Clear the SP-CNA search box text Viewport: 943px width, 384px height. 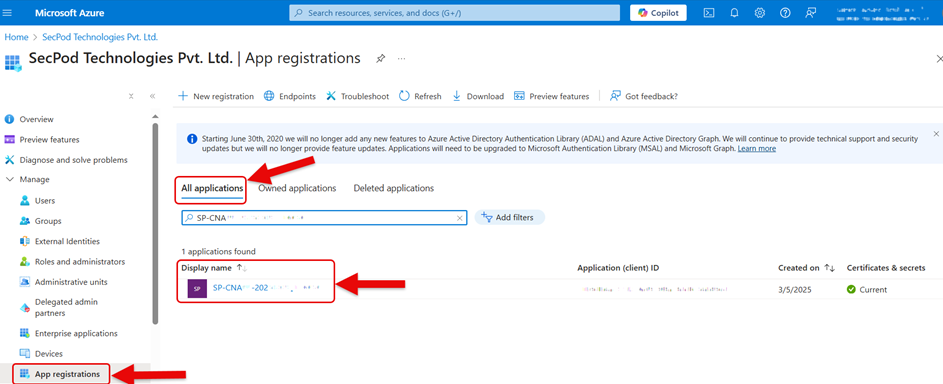[460, 218]
